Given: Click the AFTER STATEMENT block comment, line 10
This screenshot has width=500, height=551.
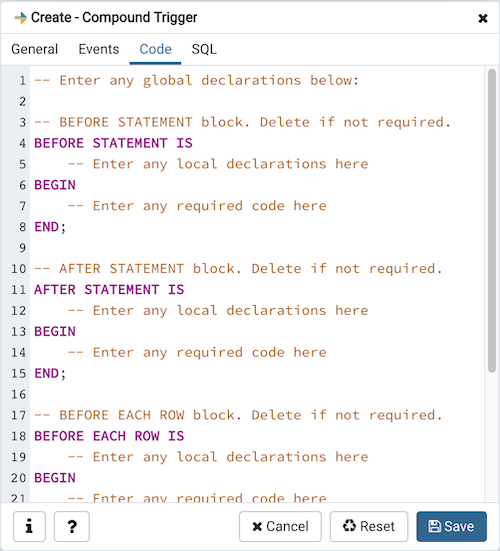Looking at the screenshot, I should click(238, 269).
